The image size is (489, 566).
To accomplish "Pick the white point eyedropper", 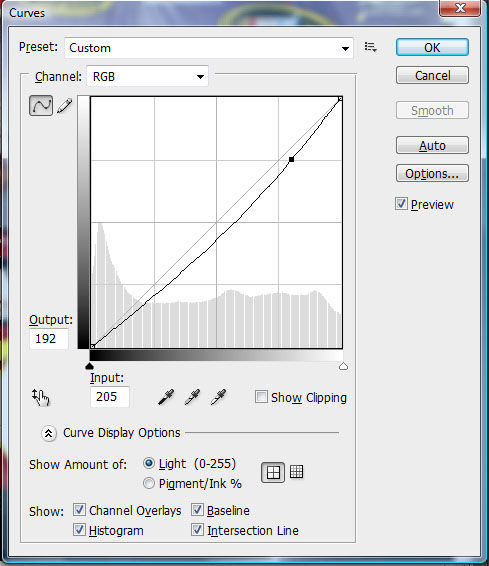I will coord(218,397).
